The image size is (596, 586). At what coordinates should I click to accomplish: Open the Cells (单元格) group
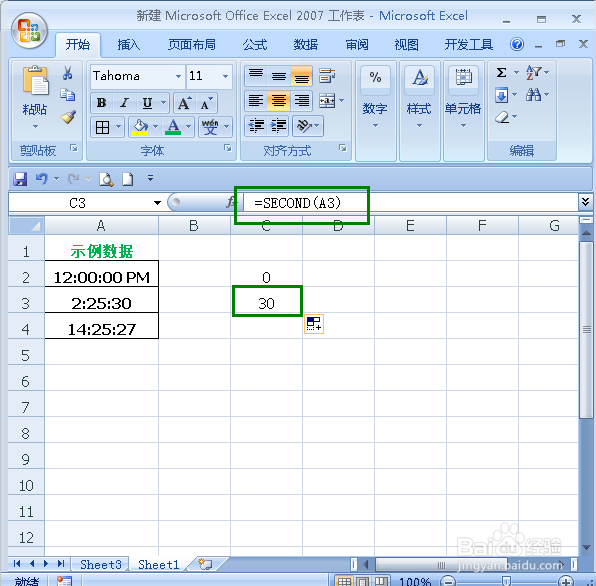click(463, 111)
